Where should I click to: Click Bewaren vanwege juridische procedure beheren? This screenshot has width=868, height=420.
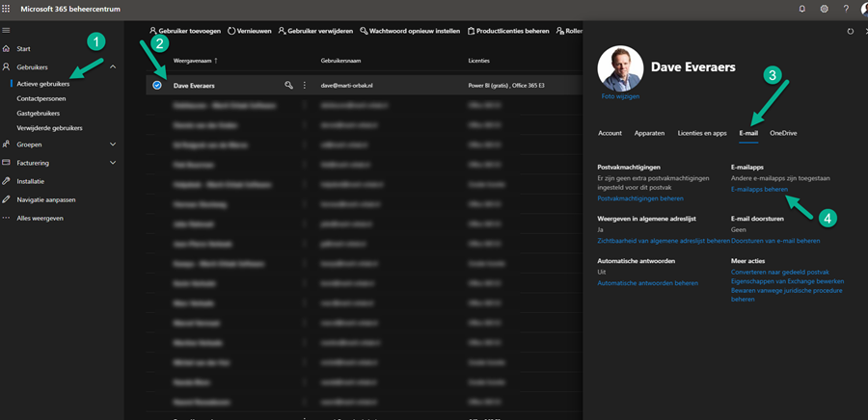click(x=787, y=295)
